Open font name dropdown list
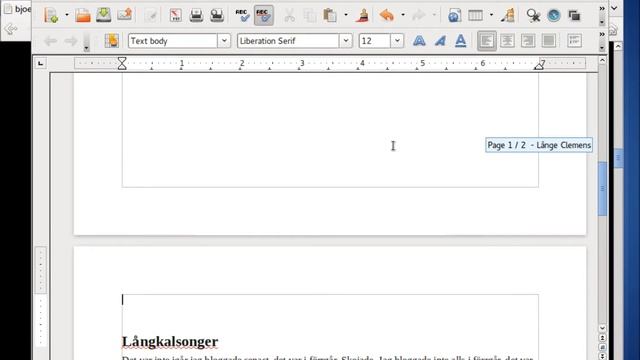 point(346,41)
